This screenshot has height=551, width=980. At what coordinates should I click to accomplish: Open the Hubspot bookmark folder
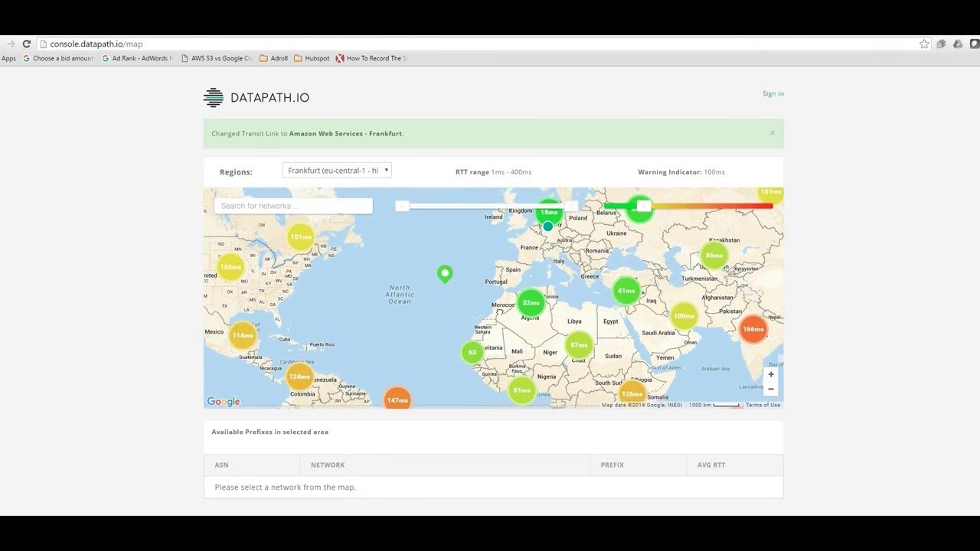coord(312,58)
